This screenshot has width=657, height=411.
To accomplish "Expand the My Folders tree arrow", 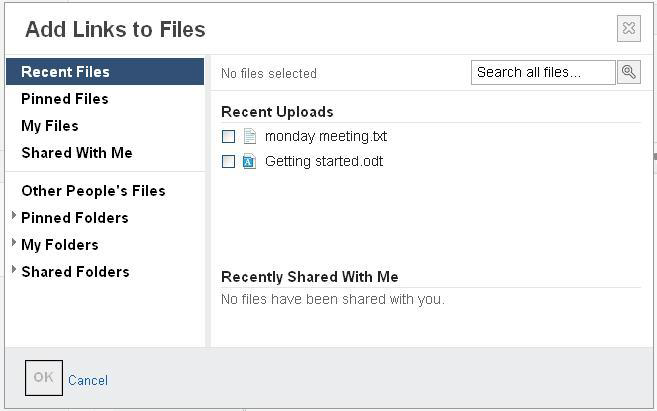I will 14,243.
